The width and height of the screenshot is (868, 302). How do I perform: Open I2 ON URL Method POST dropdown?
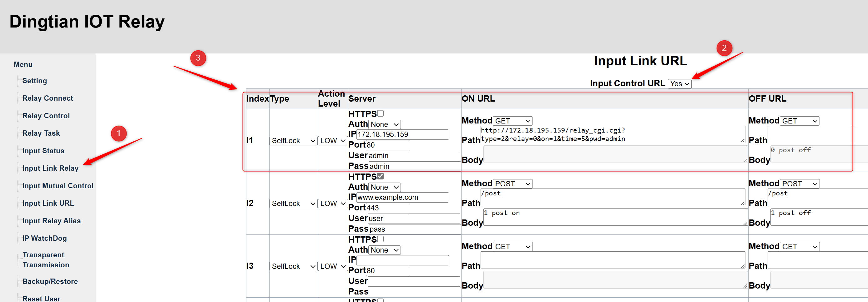[512, 184]
